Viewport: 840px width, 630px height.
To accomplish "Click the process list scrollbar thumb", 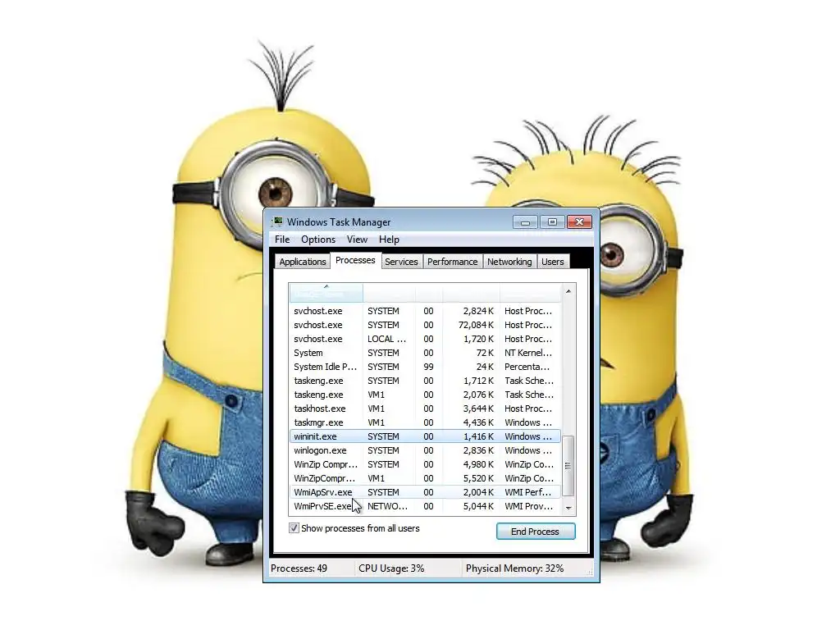I will [x=568, y=465].
